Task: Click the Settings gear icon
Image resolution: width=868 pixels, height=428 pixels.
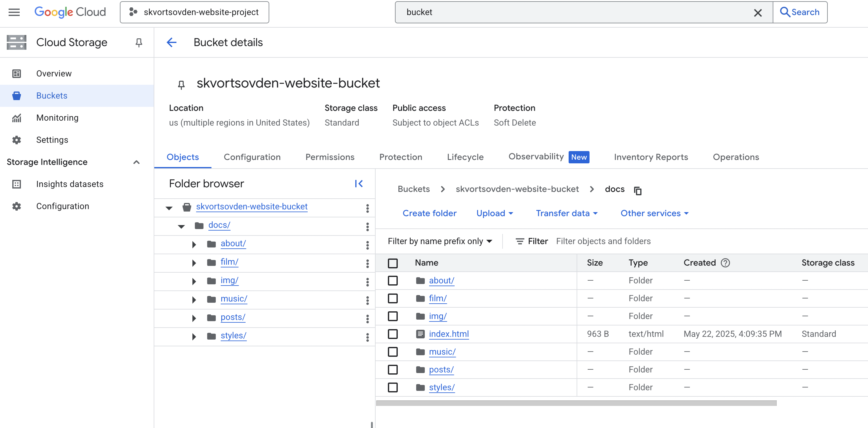Action: point(17,140)
